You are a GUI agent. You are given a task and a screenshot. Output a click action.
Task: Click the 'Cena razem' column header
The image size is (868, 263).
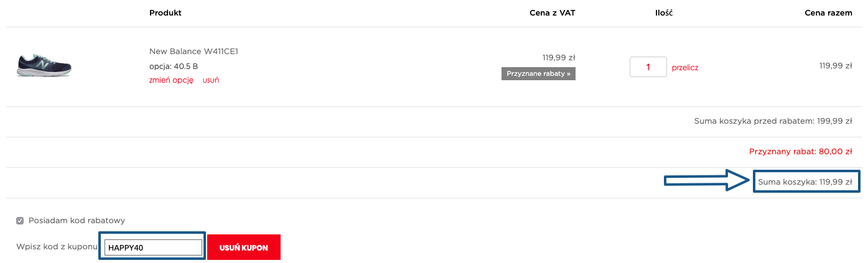[x=828, y=12]
